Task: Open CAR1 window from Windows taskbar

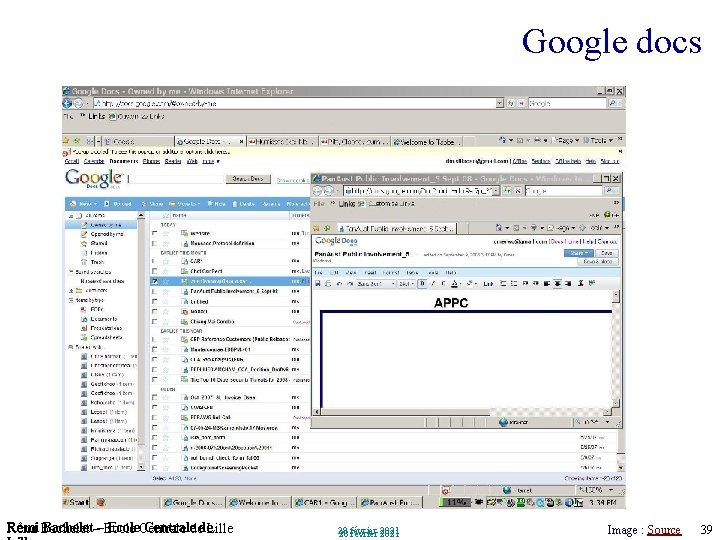Action: 324,503
